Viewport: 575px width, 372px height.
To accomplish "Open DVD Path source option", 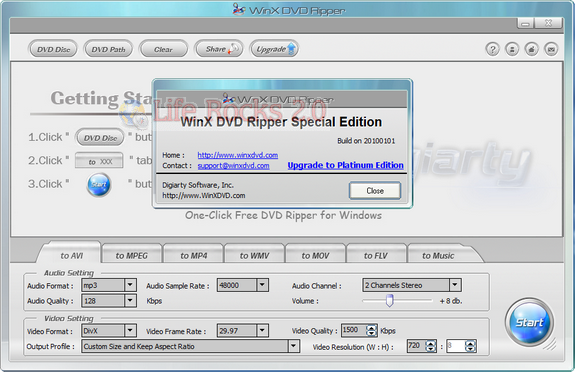I will 108,49.
